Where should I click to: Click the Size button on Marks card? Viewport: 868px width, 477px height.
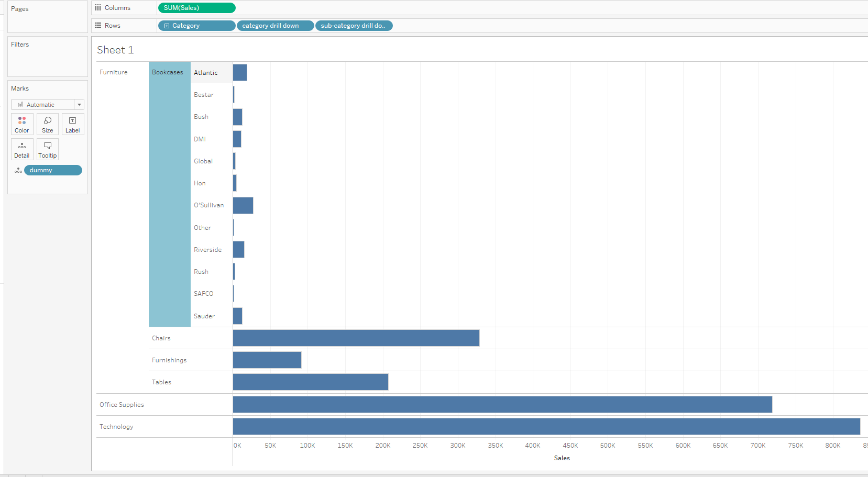point(48,125)
